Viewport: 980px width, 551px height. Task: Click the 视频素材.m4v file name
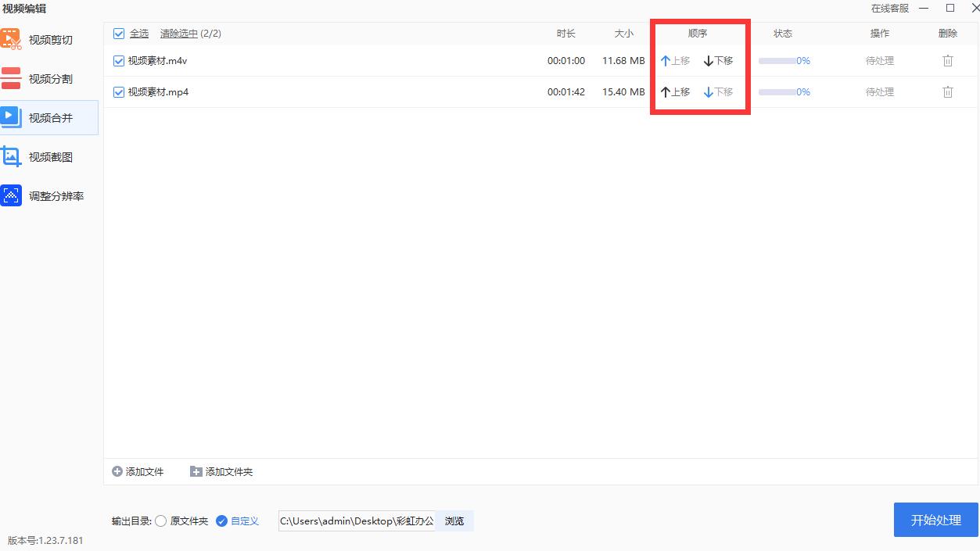coord(157,60)
